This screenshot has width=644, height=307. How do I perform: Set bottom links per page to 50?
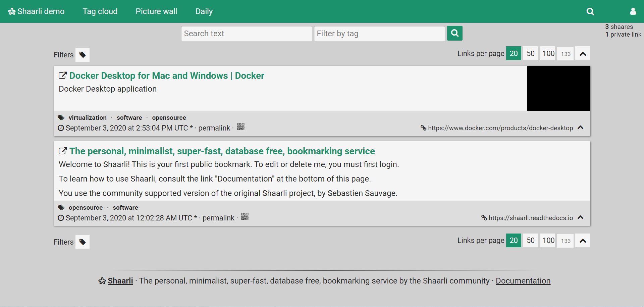click(531, 241)
